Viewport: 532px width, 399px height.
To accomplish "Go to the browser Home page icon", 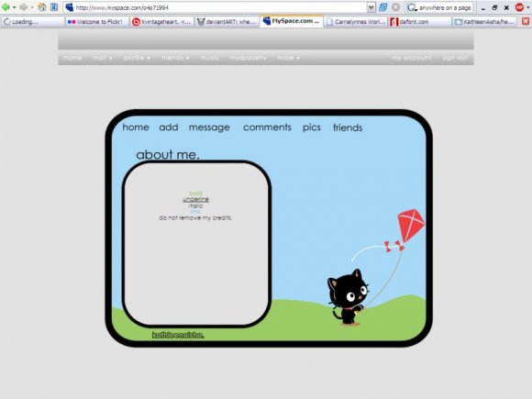I will 42,7.
